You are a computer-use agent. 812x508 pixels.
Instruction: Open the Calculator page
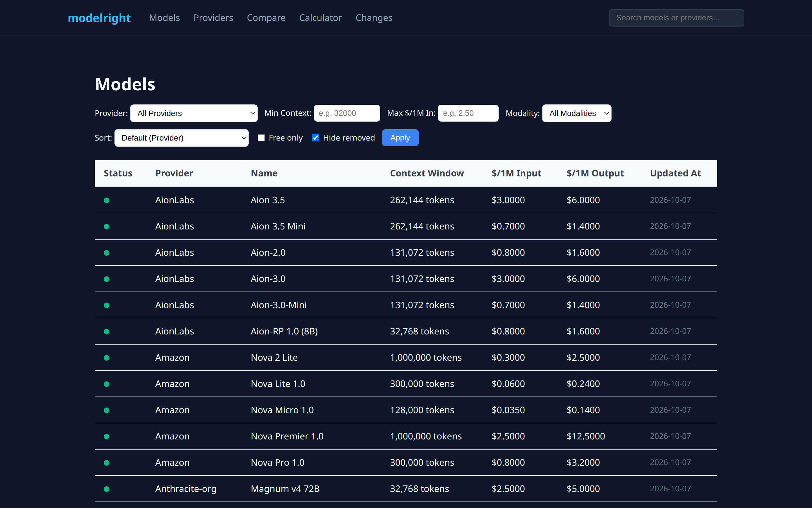tap(321, 18)
